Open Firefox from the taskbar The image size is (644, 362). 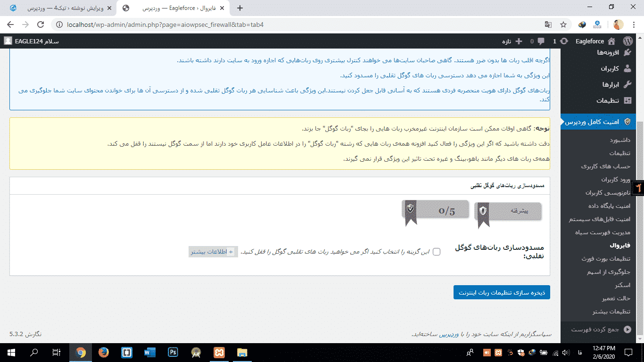click(104, 352)
